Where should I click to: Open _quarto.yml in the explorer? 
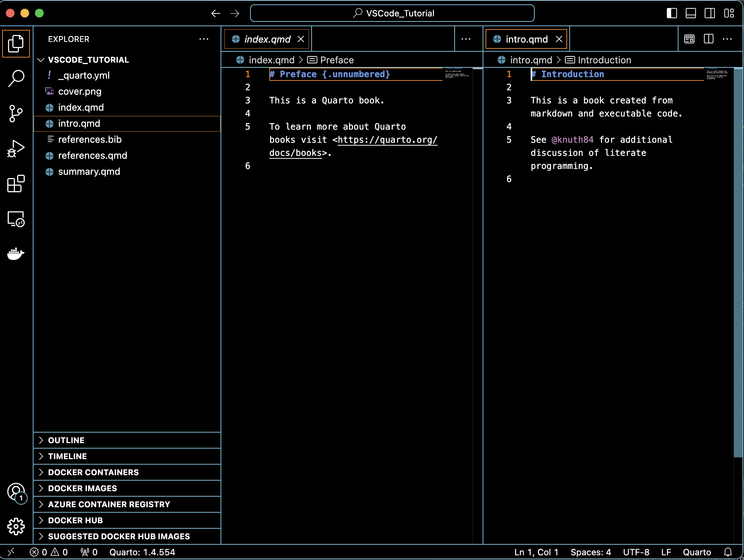point(127,75)
